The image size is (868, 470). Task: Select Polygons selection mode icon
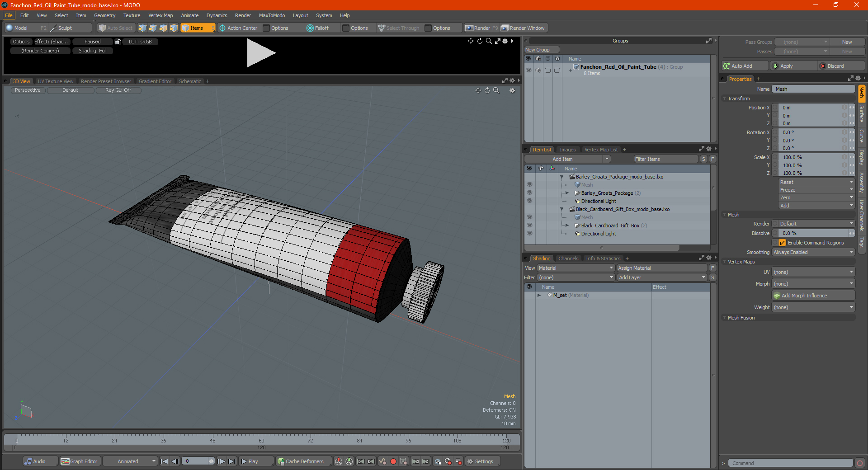tap(163, 28)
